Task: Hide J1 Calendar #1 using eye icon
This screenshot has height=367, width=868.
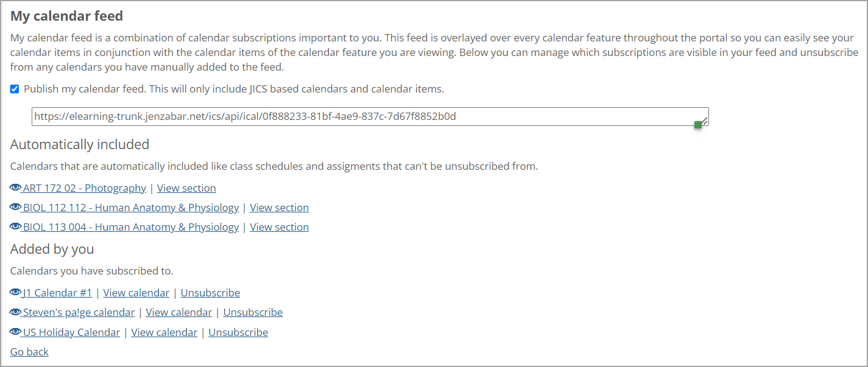Action: click(x=16, y=293)
